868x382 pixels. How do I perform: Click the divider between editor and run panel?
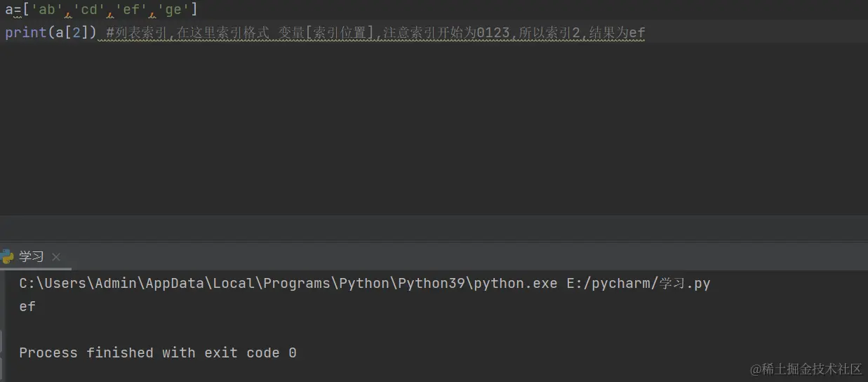pos(434,241)
